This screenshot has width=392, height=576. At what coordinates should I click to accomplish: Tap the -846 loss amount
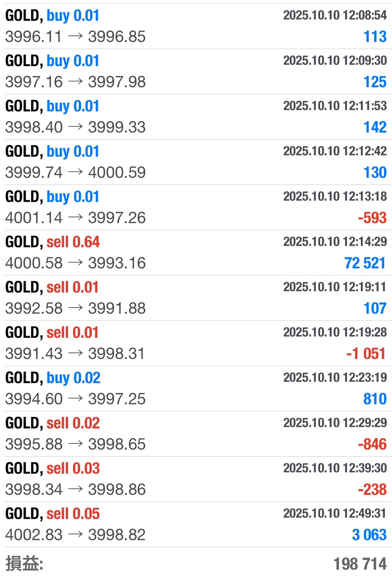click(372, 444)
